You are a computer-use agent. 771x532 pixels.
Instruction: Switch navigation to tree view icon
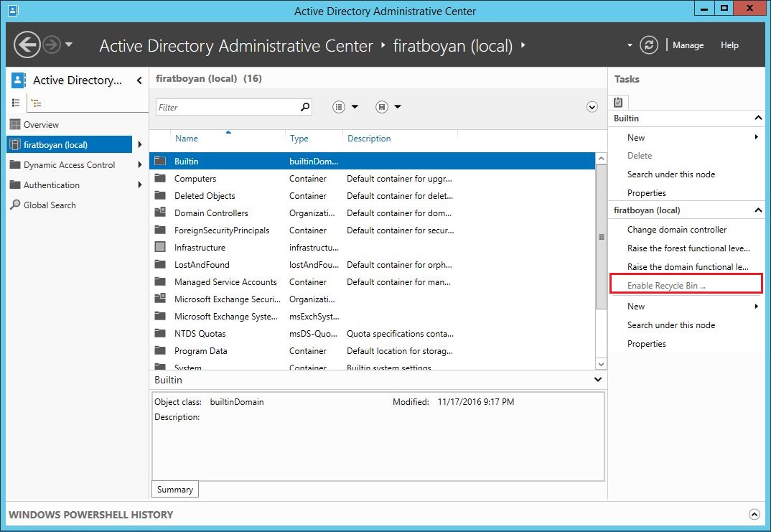(x=36, y=103)
